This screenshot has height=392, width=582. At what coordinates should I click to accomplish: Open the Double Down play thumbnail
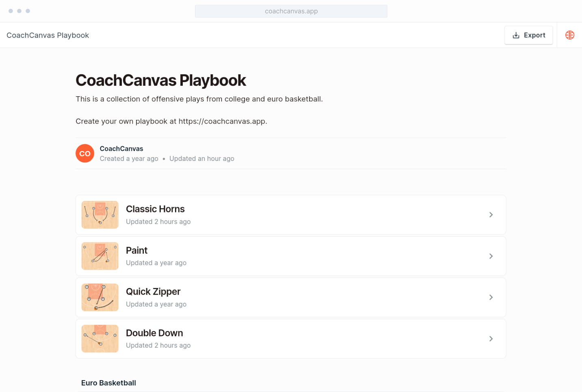(100, 339)
